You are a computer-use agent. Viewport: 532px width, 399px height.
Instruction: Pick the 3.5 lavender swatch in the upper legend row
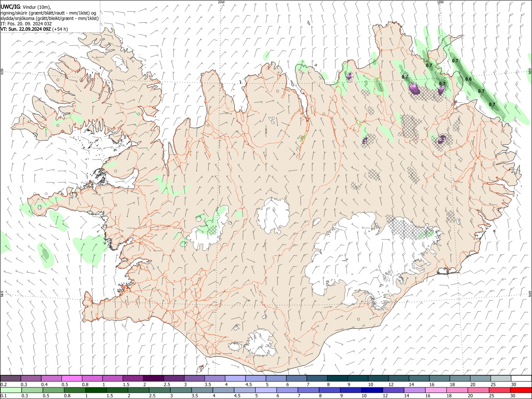point(214,379)
